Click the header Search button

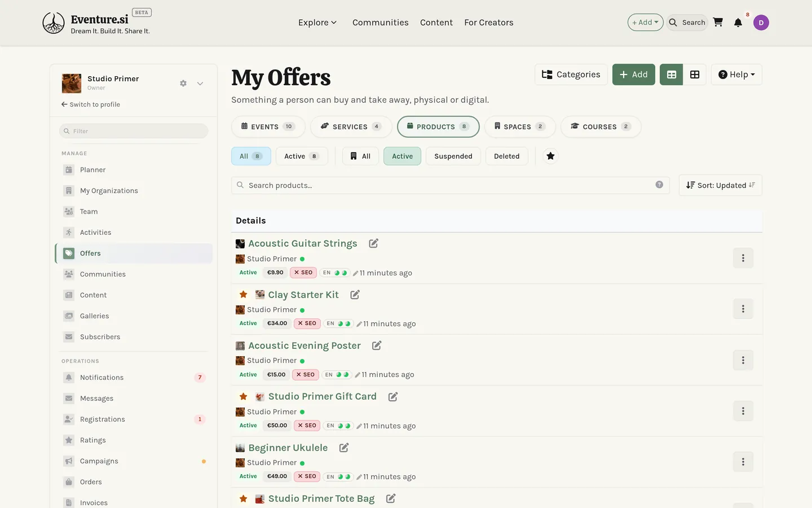click(x=687, y=23)
